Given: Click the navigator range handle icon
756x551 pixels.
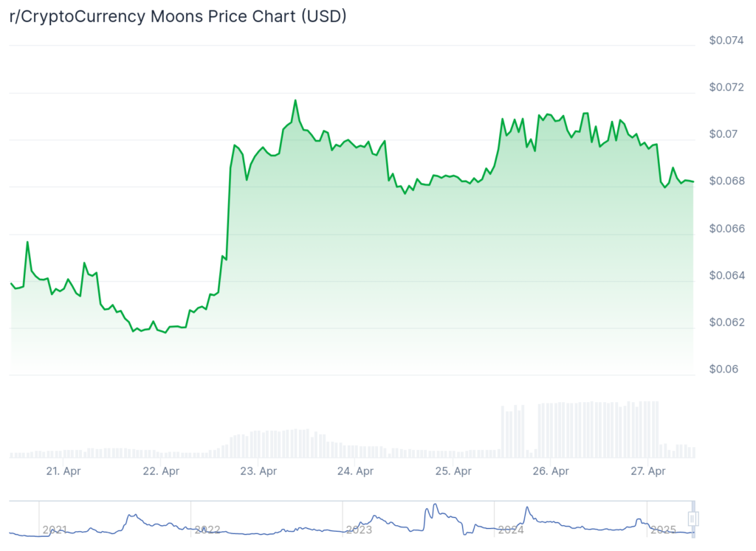Looking at the screenshot, I should (693, 519).
